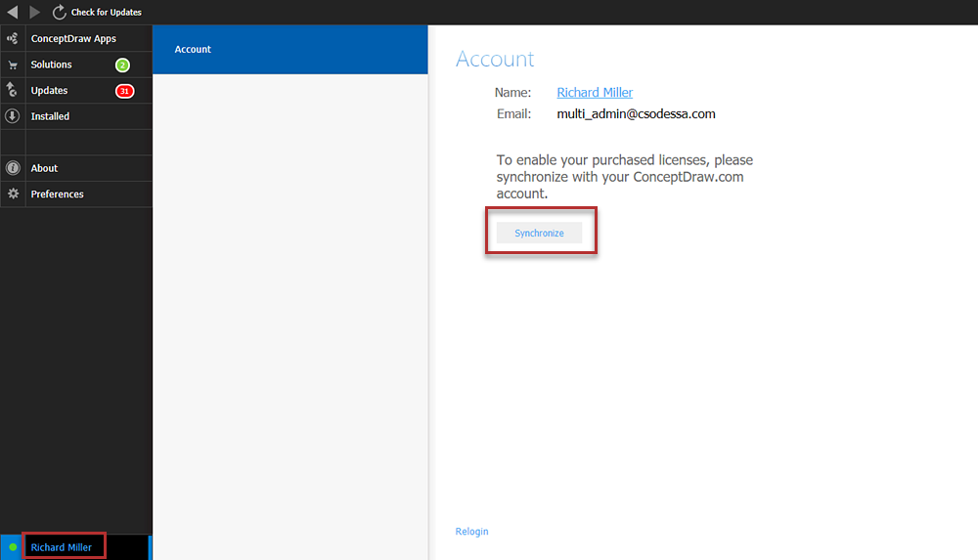Open the Installed section
The width and height of the screenshot is (978, 560).
point(50,116)
